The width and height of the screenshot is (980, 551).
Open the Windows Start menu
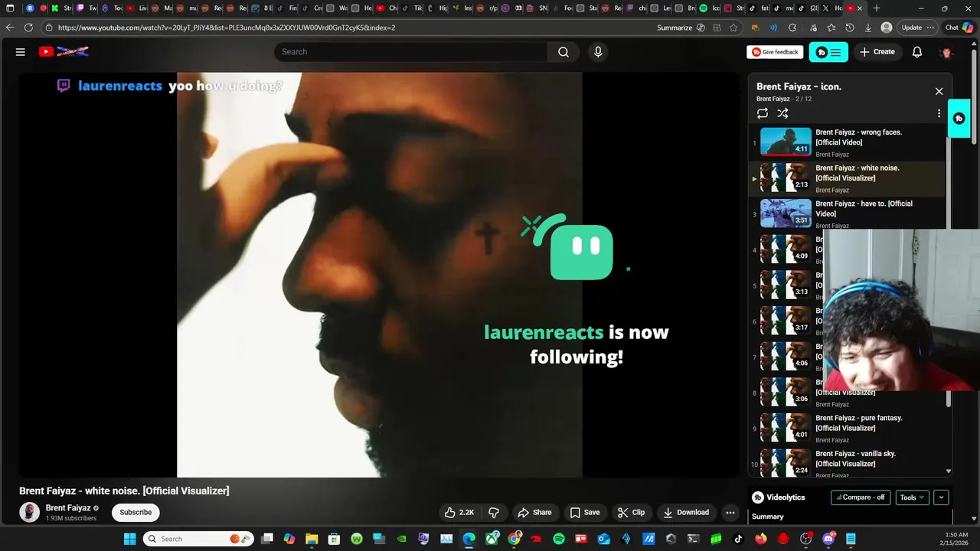[x=129, y=539]
